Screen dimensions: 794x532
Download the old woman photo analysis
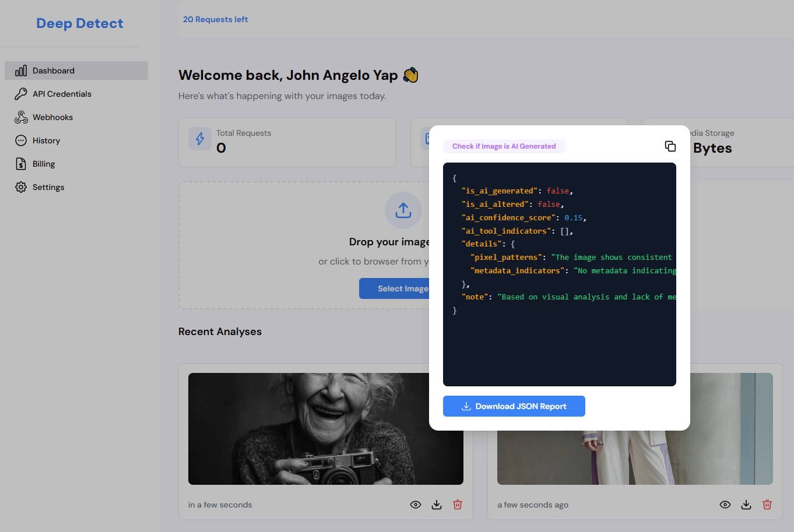[436, 505]
